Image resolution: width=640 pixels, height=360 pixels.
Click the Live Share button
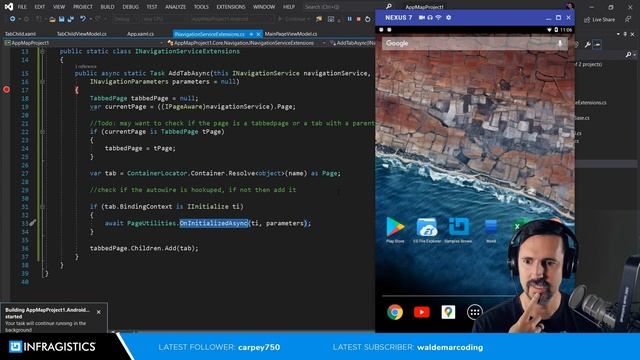point(600,20)
